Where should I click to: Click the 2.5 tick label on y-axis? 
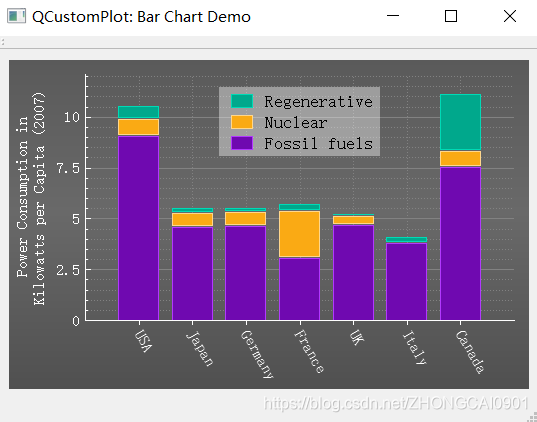click(68, 270)
